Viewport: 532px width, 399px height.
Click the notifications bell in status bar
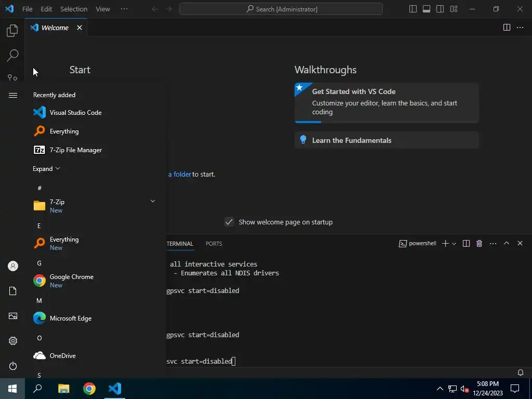click(x=521, y=373)
